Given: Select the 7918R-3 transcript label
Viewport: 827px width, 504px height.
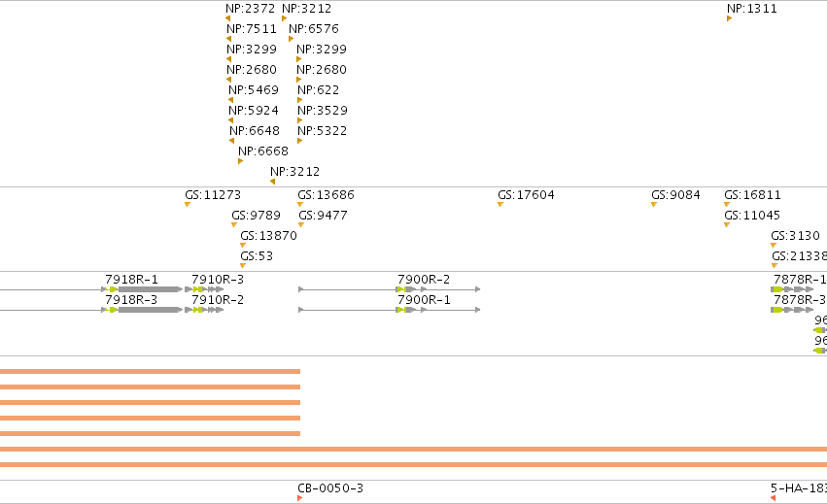Looking at the screenshot, I should coord(131,300).
